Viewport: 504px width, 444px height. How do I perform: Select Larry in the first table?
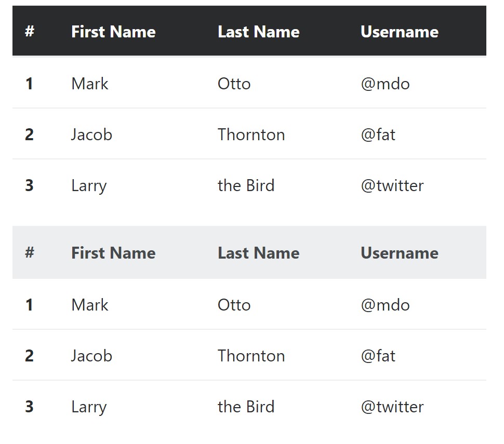tap(89, 186)
